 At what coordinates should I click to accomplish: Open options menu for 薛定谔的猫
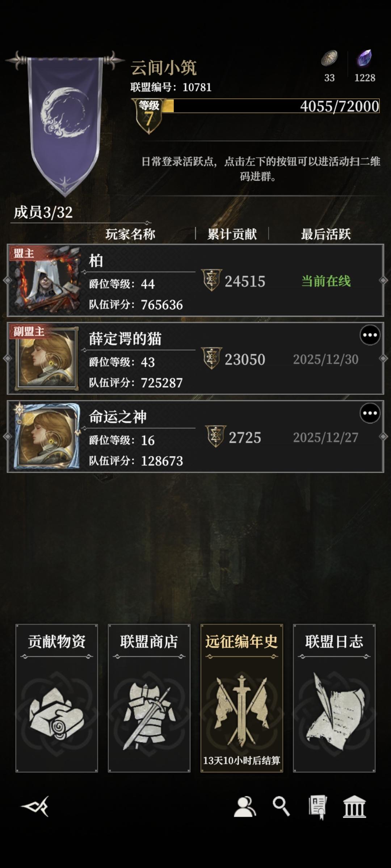(x=370, y=335)
